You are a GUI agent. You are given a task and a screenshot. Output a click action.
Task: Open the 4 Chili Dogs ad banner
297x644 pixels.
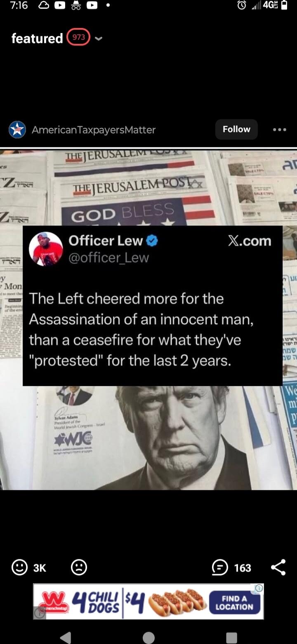point(148,601)
